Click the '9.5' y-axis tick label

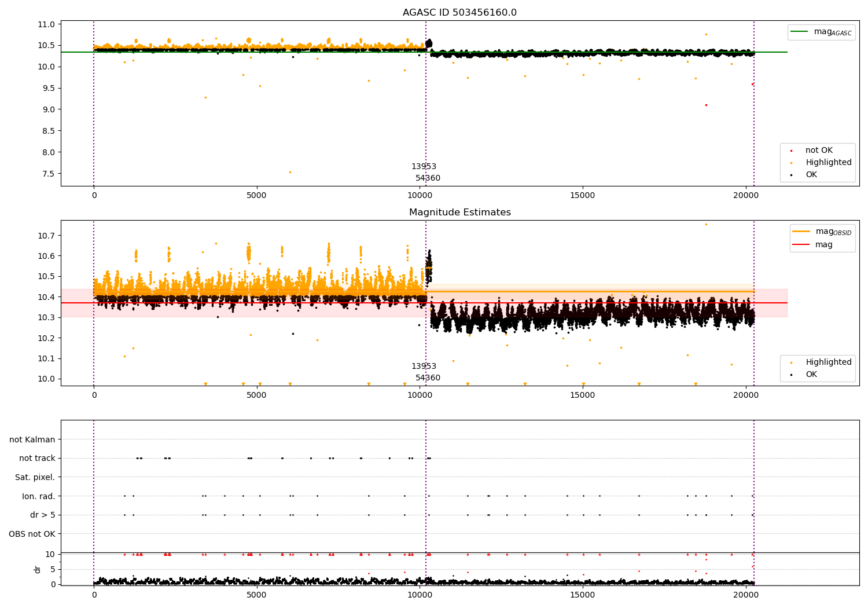tap(50, 88)
